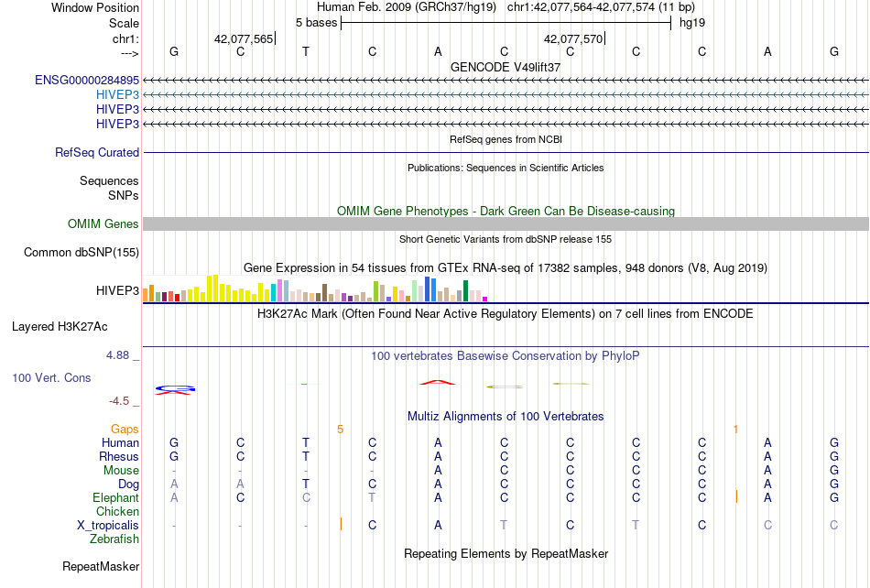The height and width of the screenshot is (588, 870).
Task: Click the SNPs publications track label
Action: tap(124, 195)
